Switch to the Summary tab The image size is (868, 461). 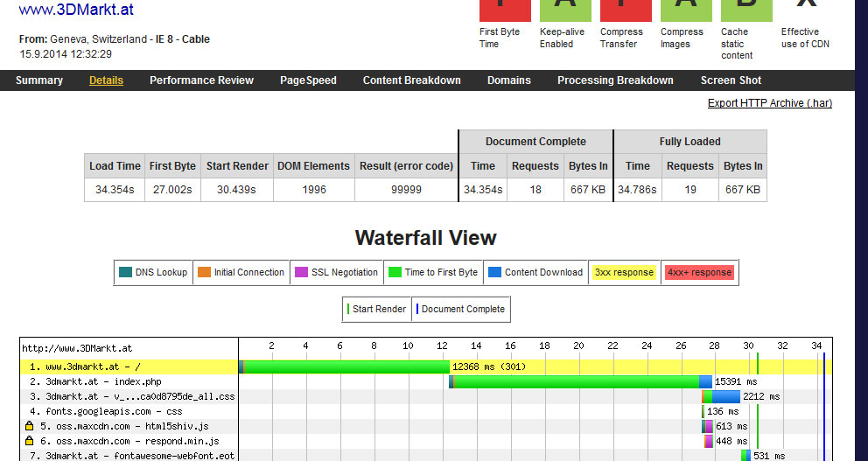tap(39, 80)
